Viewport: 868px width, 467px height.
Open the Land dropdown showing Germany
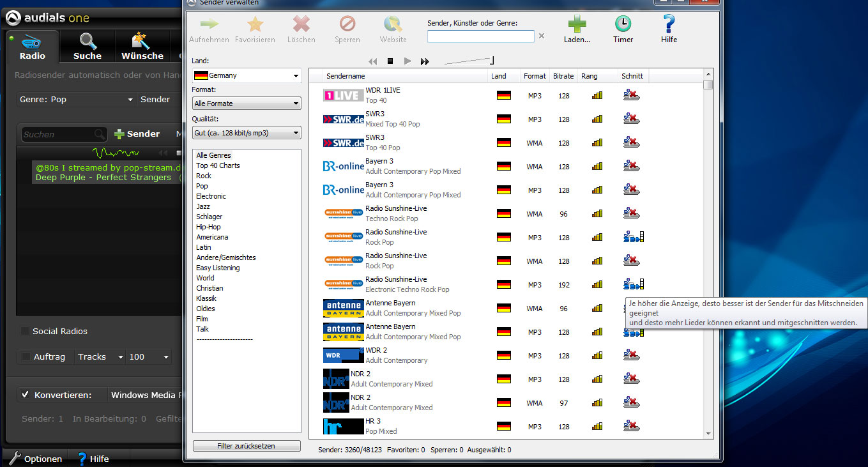(x=247, y=75)
